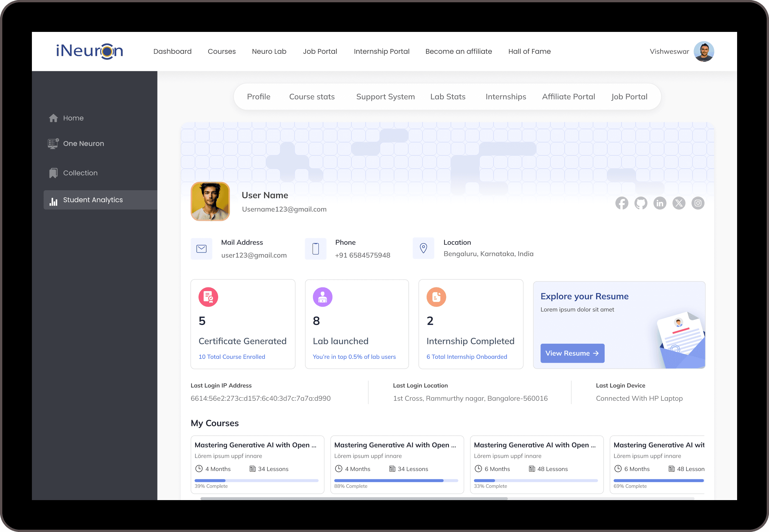
Task: Click Bengaluru, Karnataka, India location text
Action: coord(488,254)
